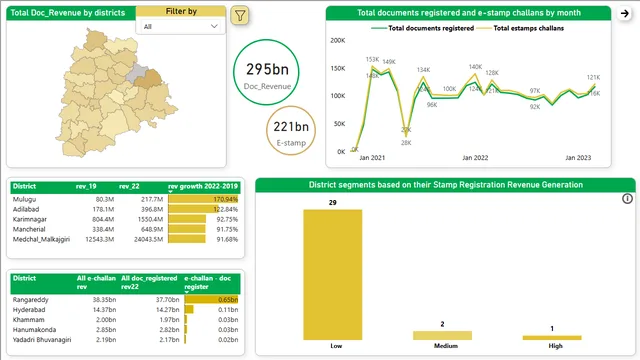Screen dimensions: 640x360
Task: Select the grey district on the map
Action: coord(136,73)
